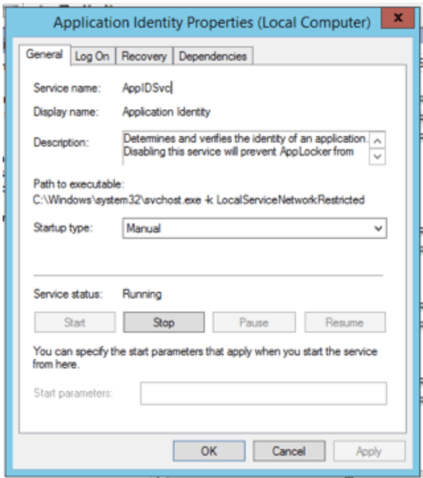Click the Startup type dropdown arrow
This screenshot has width=423, height=478.
point(378,229)
